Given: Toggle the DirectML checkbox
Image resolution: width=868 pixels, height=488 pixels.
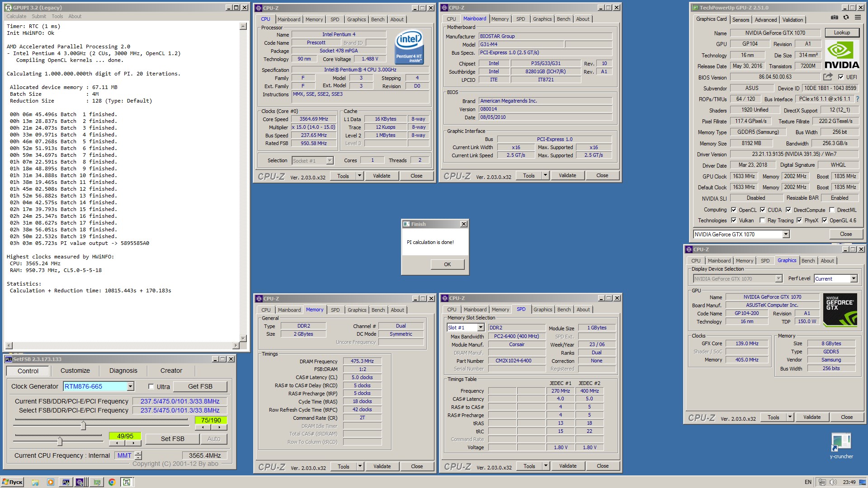Looking at the screenshot, I should [x=832, y=210].
